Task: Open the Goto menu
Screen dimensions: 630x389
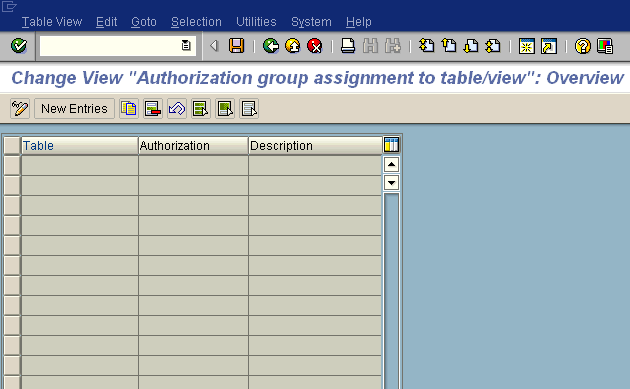Action: pos(143,22)
